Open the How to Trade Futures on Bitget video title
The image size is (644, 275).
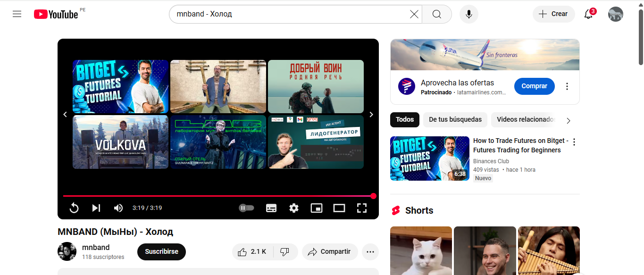521,145
